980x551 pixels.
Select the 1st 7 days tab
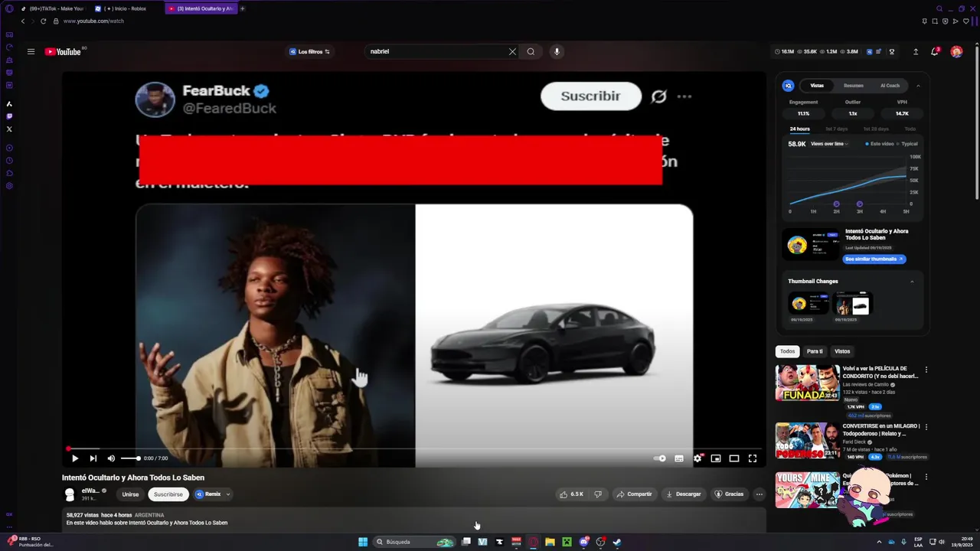[x=836, y=129]
